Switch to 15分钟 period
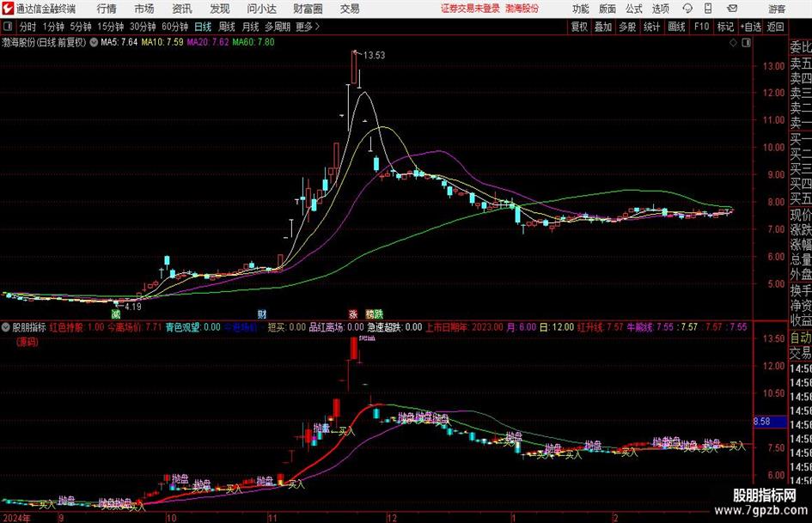Image resolution: width=812 pixels, height=523 pixels. click(x=110, y=27)
